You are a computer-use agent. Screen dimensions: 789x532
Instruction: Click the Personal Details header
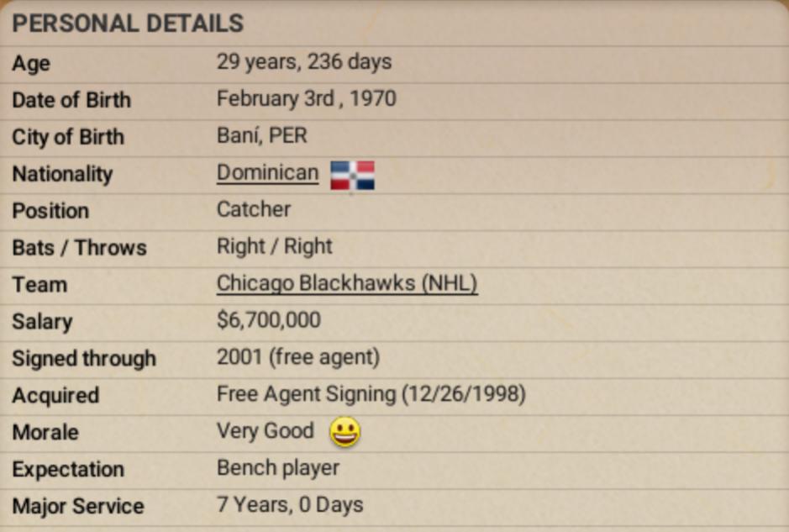128,24
